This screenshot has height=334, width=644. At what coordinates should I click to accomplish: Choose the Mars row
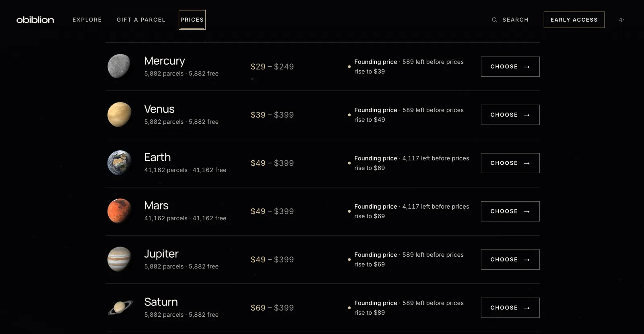point(510,211)
